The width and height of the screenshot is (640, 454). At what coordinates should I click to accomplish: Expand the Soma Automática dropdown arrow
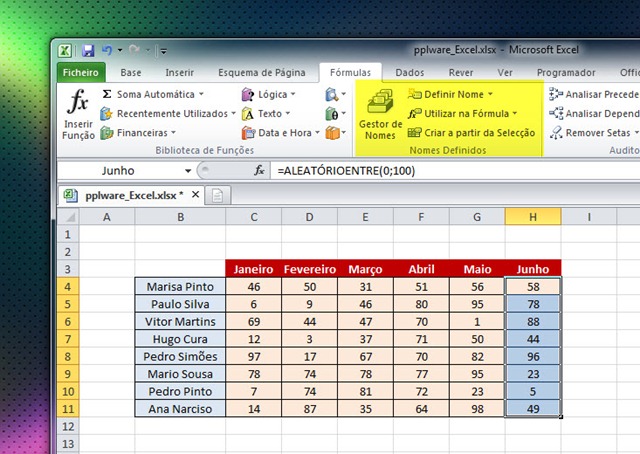pos(202,94)
